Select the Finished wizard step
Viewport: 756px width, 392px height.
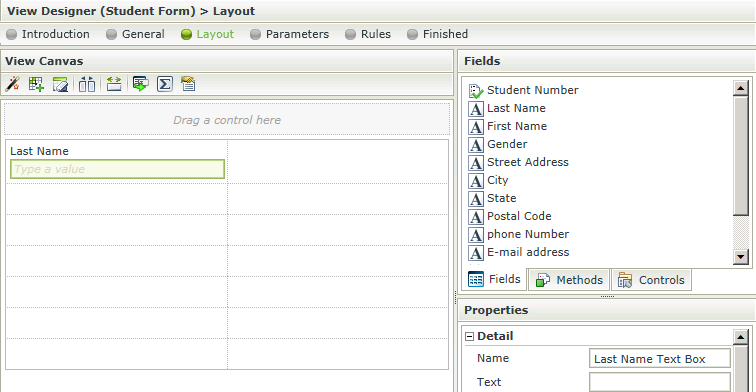point(437,34)
